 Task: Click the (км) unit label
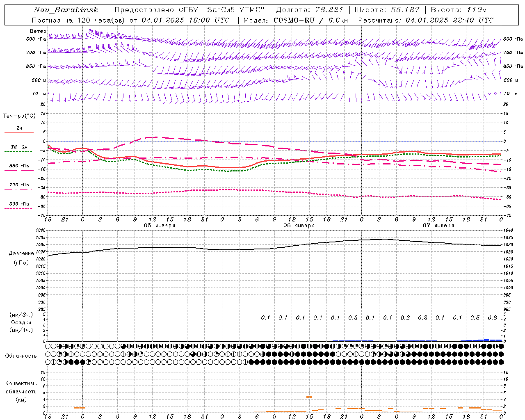[x=21, y=399]
